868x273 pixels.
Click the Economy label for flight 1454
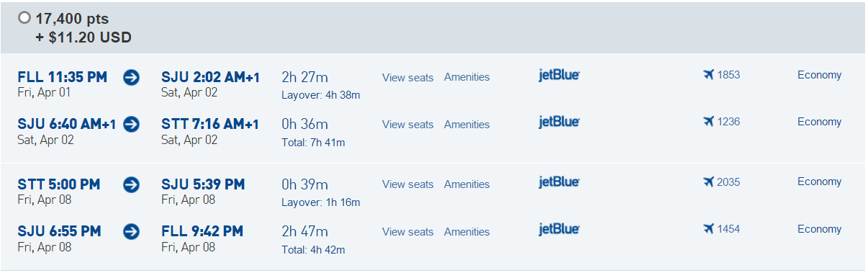(819, 229)
